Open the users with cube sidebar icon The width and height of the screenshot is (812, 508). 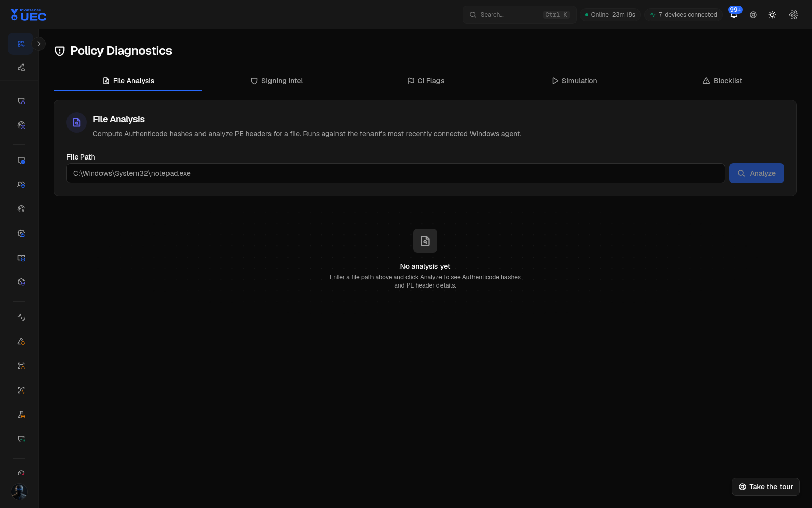[x=21, y=184]
